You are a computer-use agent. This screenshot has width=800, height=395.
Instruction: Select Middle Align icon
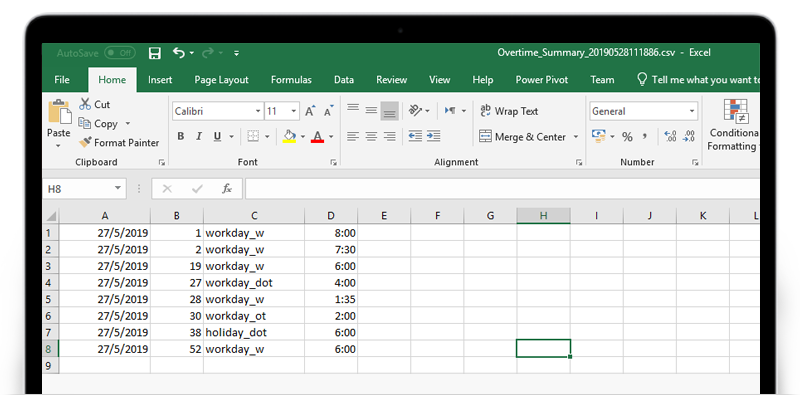pos(371,111)
